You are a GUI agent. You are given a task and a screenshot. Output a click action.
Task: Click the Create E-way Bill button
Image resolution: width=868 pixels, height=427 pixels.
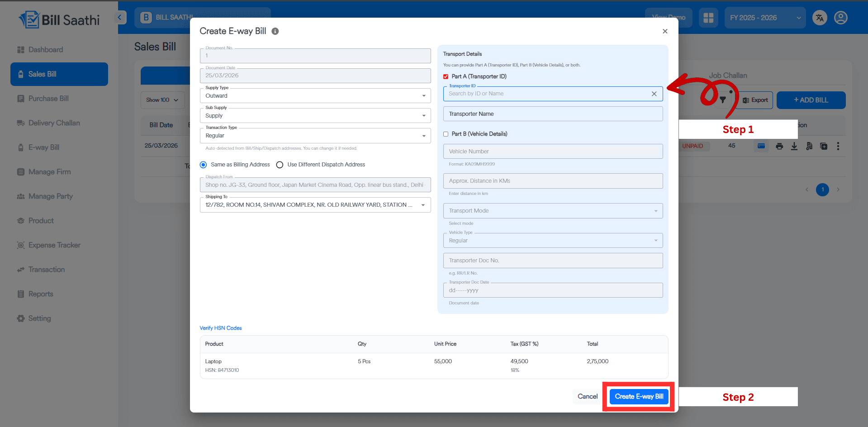pyautogui.click(x=639, y=397)
